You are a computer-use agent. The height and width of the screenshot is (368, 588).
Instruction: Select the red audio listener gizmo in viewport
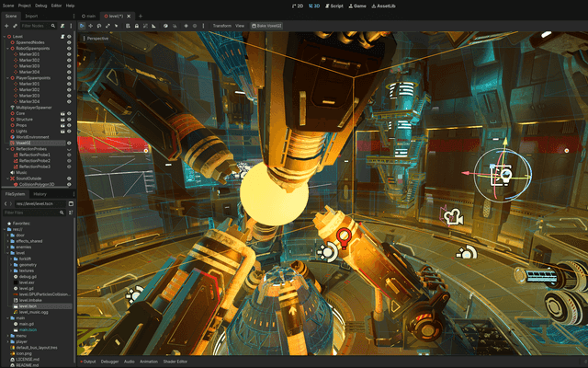click(343, 237)
